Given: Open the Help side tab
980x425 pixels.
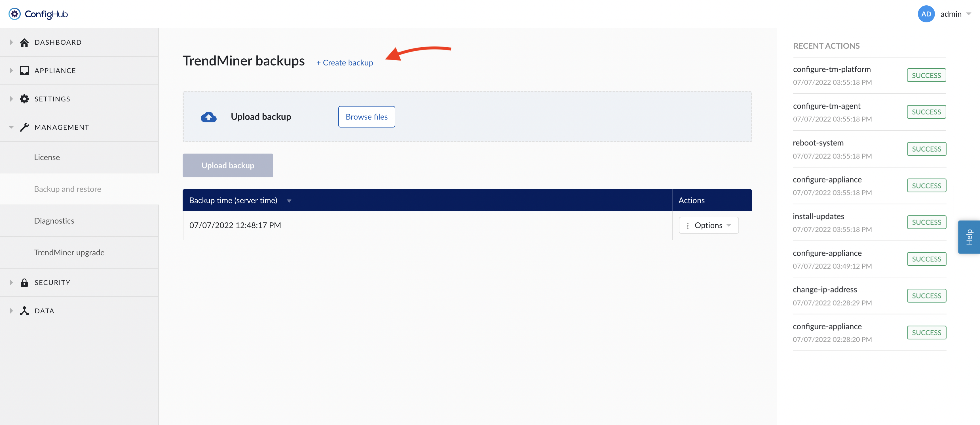Looking at the screenshot, I should (x=969, y=237).
